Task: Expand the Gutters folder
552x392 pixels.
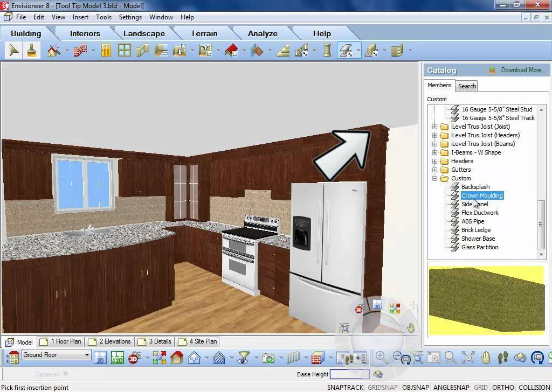Action: click(x=435, y=170)
